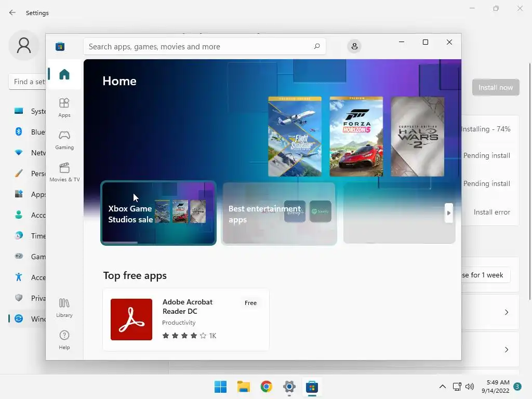This screenshot has height=399, width=532.
Task: Open the Library in Store sidebar
Action: (x=64, y=308)
